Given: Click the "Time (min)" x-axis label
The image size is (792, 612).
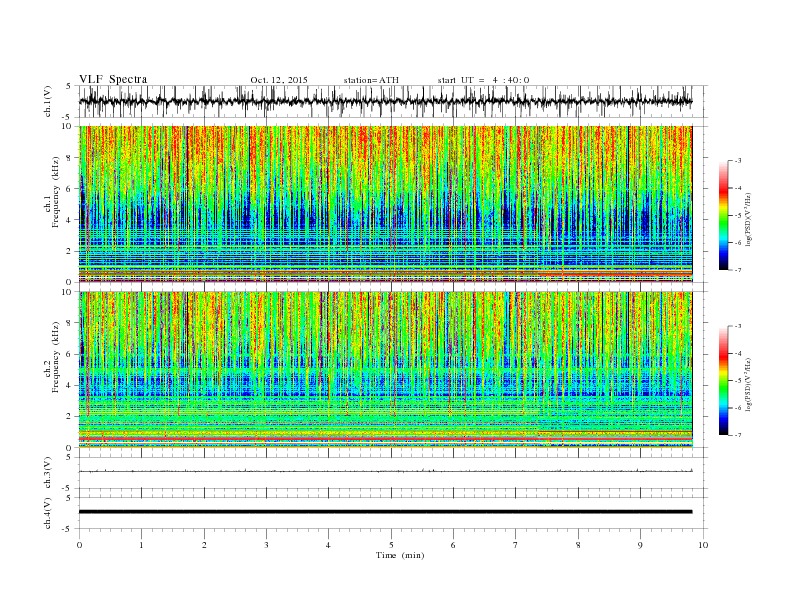Looking at the screenshot, I should 400,555.
